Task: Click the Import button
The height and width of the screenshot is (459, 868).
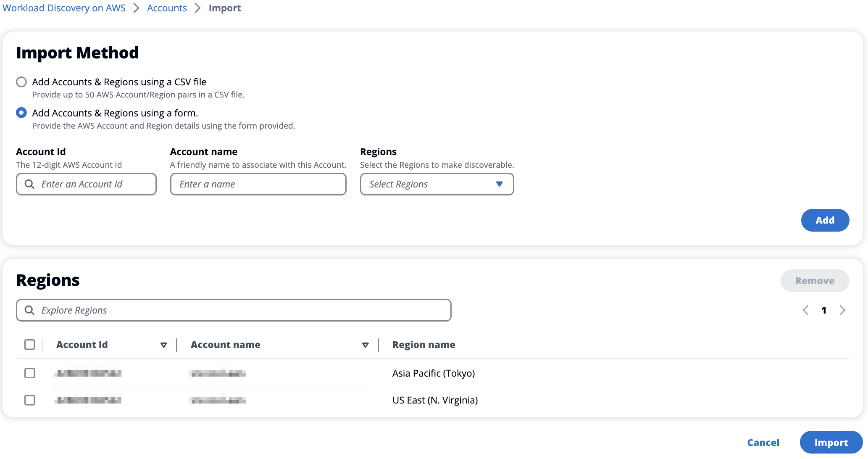Action: 831,442
